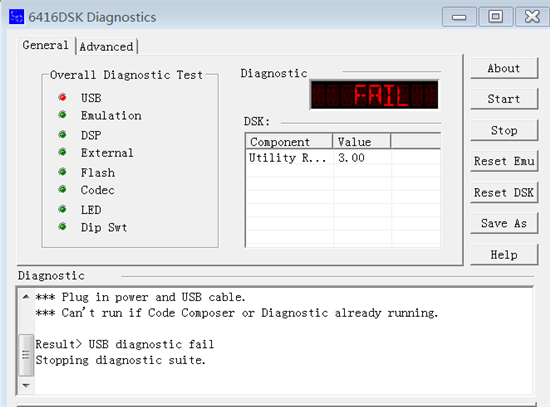This screenshot has height=407, width=550.
Task: Select the General tab
Action: [x=46, y=45]
